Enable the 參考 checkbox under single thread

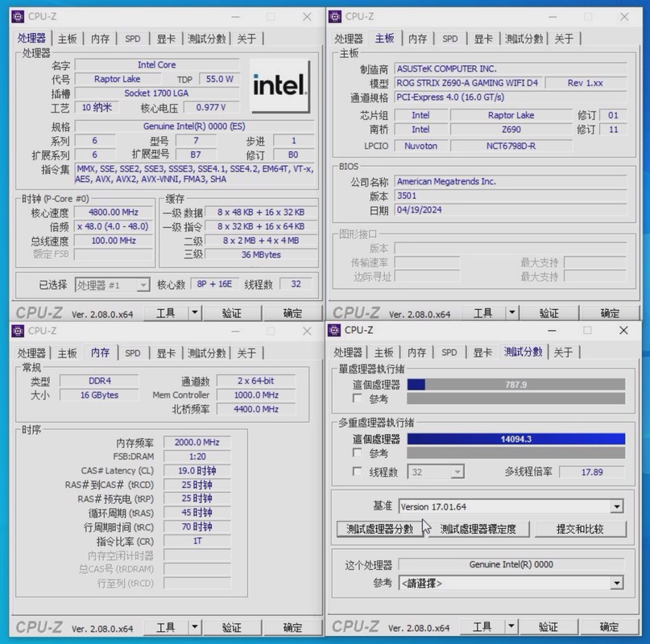357,398
